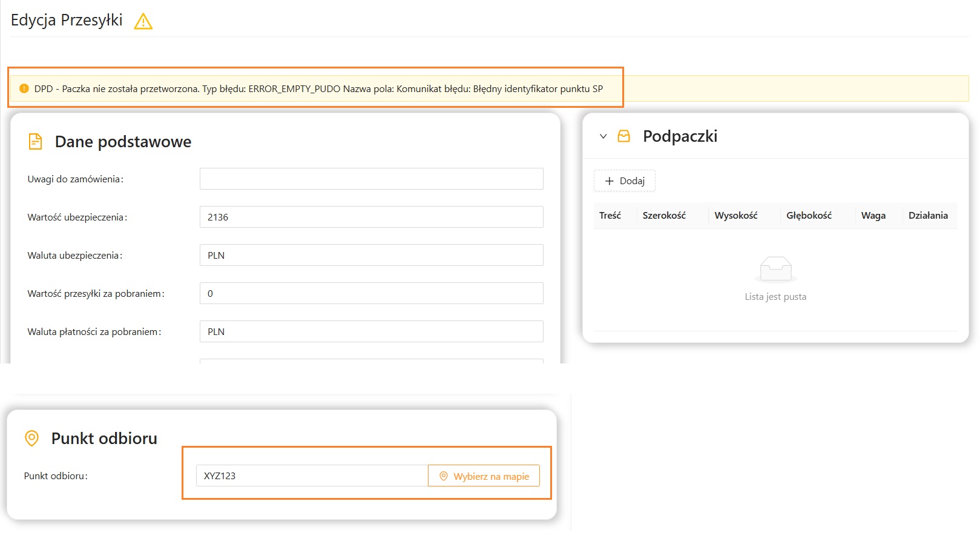980x544 pixels.
Task: Add a new subpackage with Dodaj
Action: (x=625, y=181)
